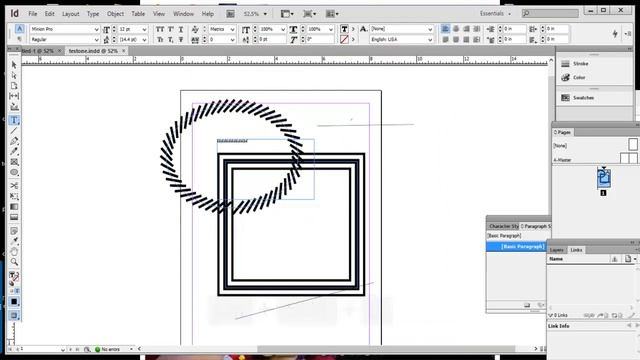
Task: Open the File menu
Action: 33,14
